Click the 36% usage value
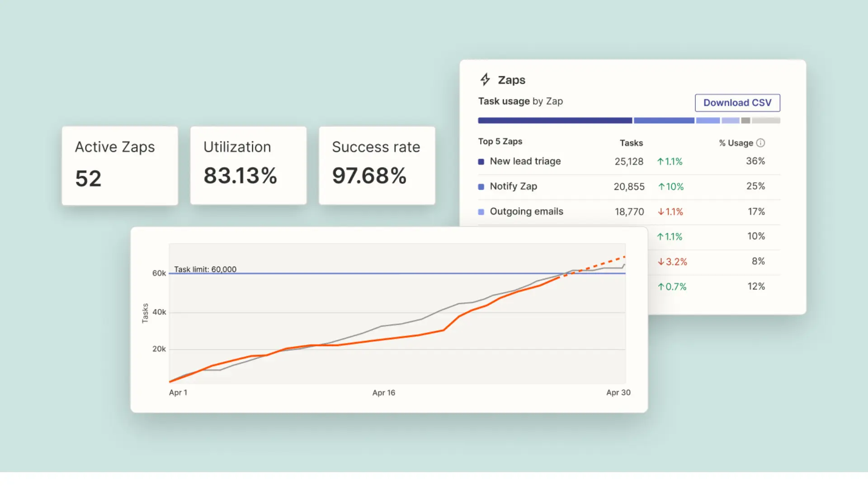The width and height of the screenshot is (868, 488). (x=755, y=161)
